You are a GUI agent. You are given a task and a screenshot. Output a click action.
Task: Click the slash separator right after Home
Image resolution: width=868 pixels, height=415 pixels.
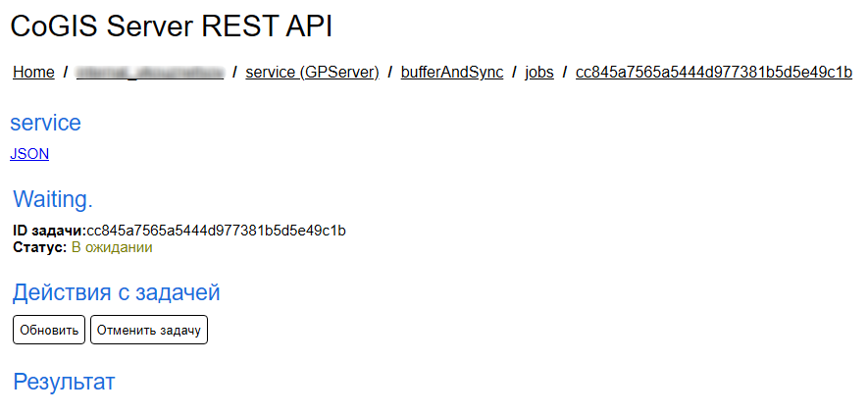65,72
